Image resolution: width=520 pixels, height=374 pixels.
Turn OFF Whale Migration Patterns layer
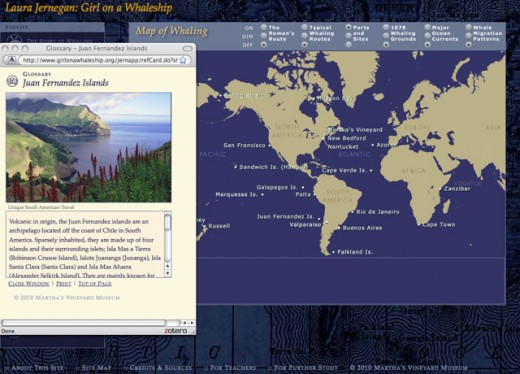click(469, 45)
